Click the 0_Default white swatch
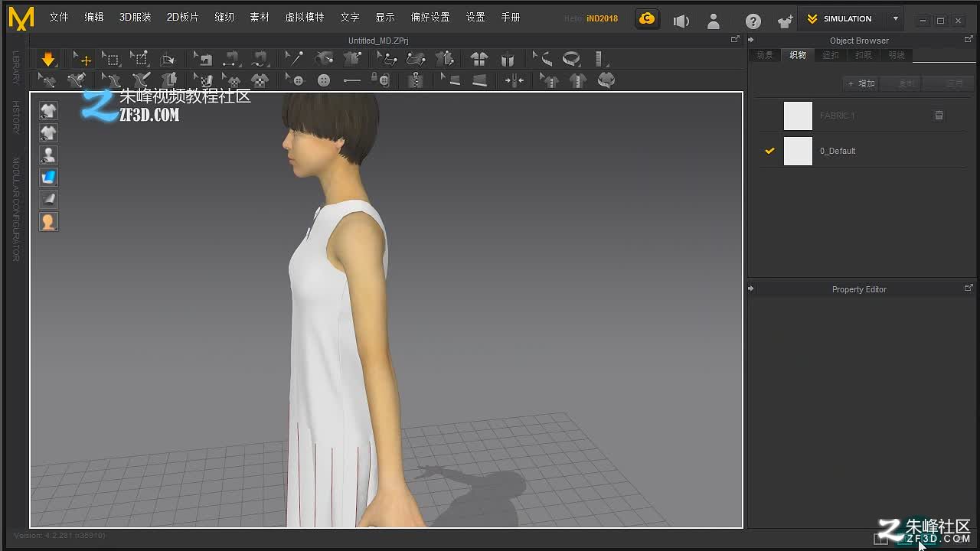 tap(798, 151)
